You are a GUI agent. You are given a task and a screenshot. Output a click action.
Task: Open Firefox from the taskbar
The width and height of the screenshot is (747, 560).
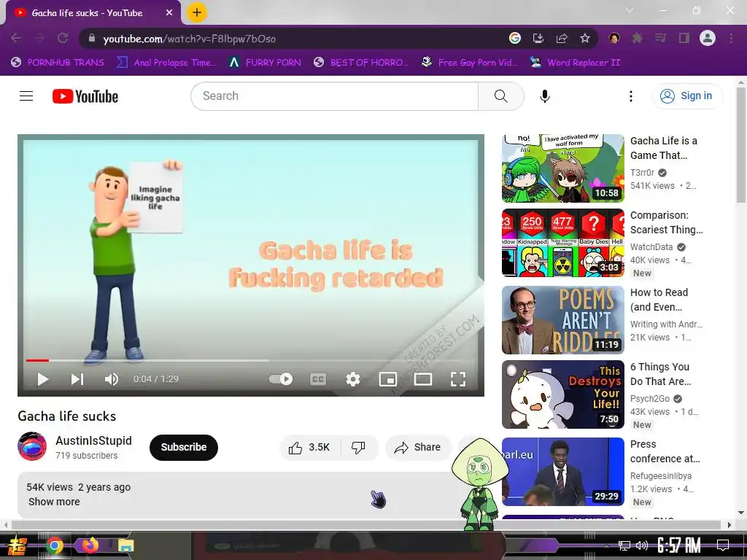90,545
